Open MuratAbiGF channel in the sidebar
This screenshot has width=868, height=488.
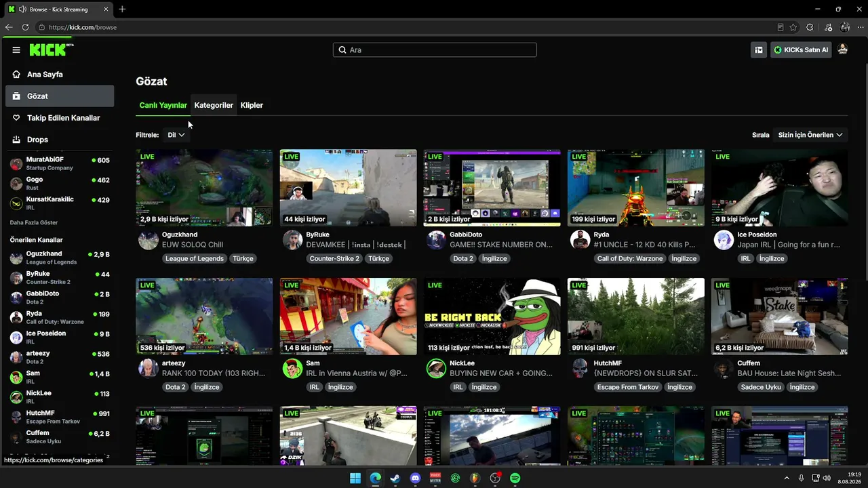pos(60,163)
